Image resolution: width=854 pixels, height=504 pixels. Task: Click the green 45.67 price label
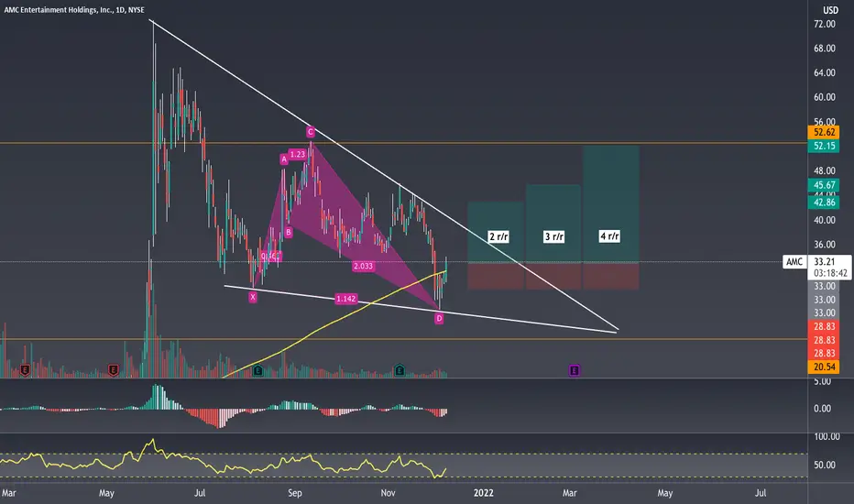point(824,185)
